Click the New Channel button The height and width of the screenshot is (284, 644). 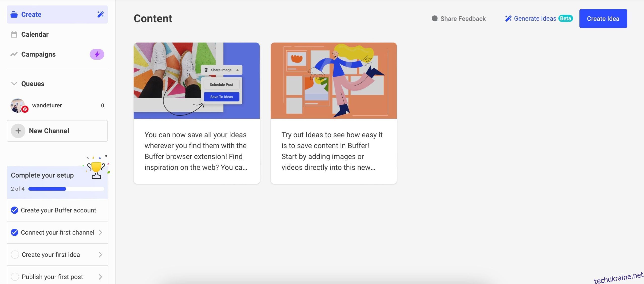point(57,131)
